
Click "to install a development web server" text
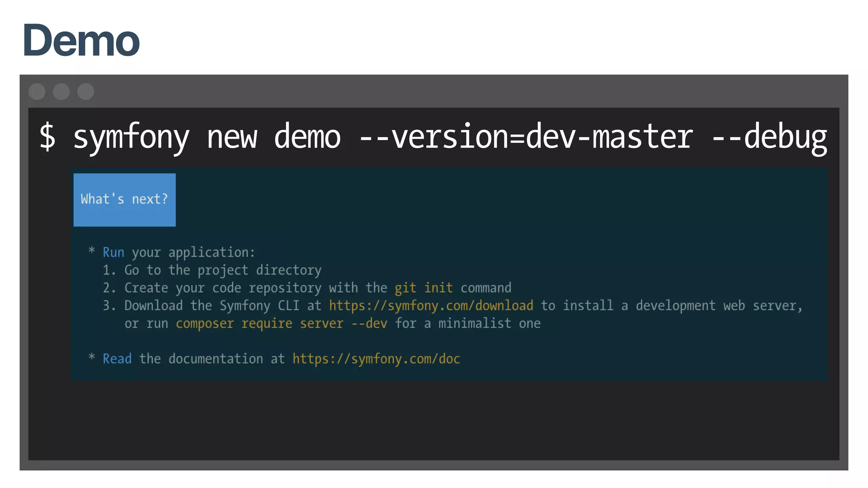point(672,305)
